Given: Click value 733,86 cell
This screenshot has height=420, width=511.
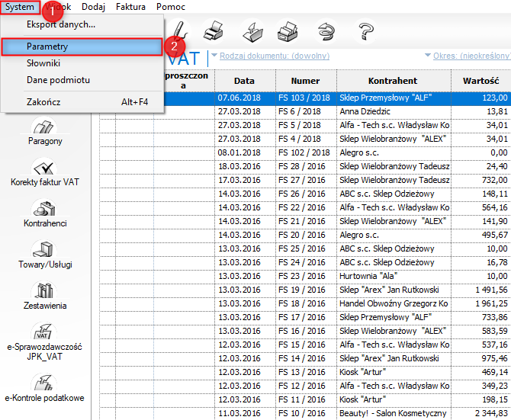Looking at the screenshot, I should (x=481, y=317).
